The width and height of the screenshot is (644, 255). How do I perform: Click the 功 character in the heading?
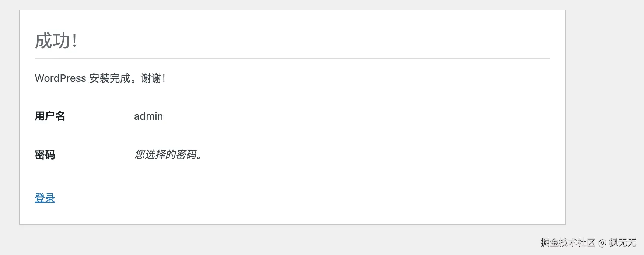pos(62,41)
